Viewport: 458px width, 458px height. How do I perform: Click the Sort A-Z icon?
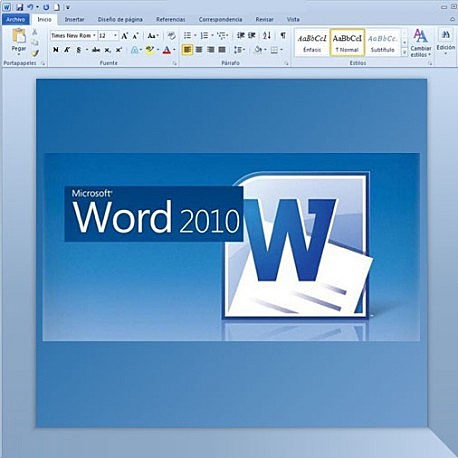(x=267, y=35)
